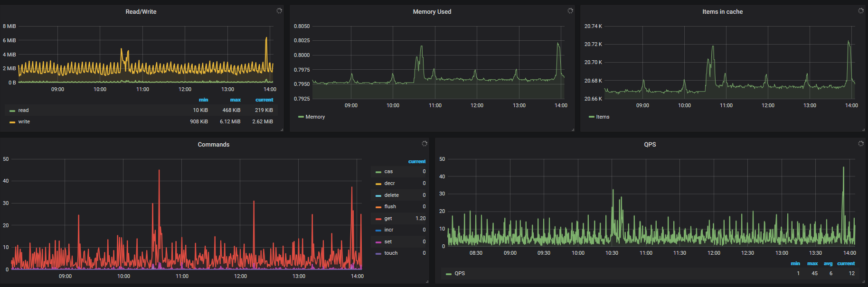The width and height of the screenshot is (868, 287).
Task: Open color picker for set series swatch
Action: [378, 242]
